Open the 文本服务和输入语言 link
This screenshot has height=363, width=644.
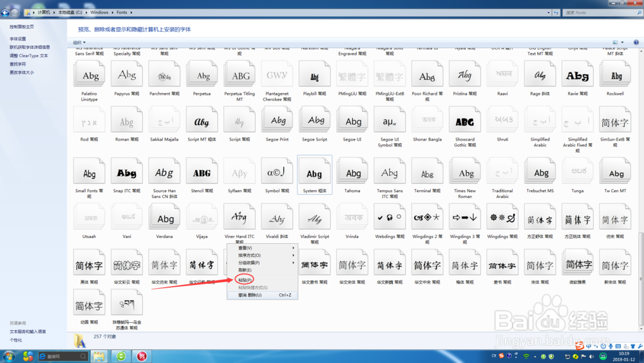(x=28, y=331)
